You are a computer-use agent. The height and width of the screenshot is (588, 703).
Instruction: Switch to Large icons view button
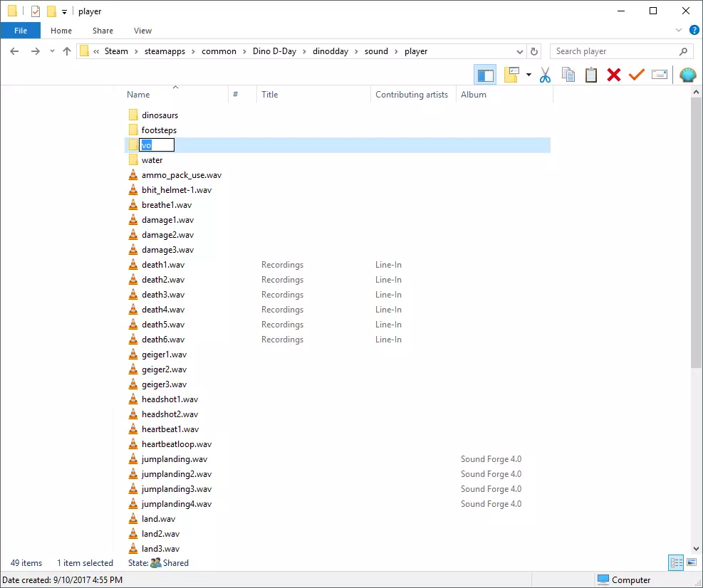point(692,562)
